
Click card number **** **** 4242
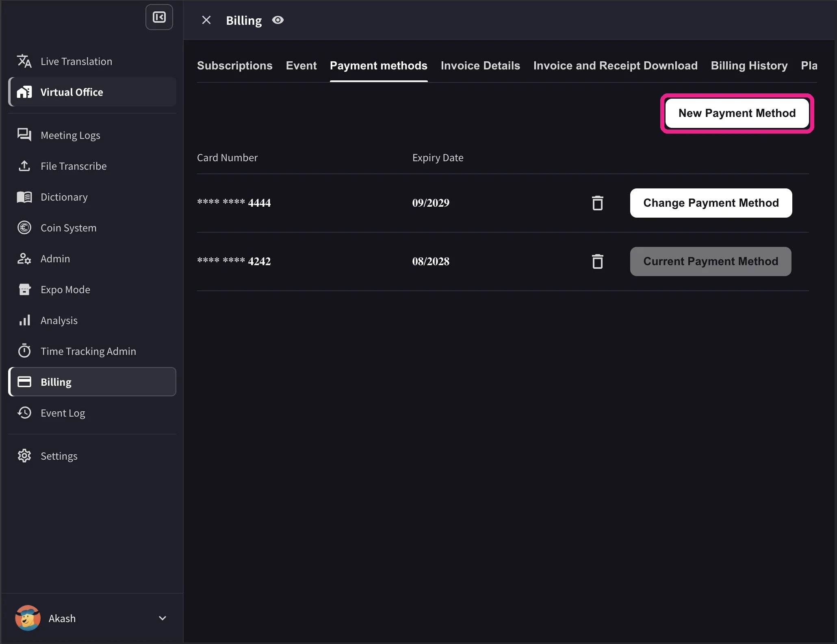pyautogui.click(x=234, y=261)
